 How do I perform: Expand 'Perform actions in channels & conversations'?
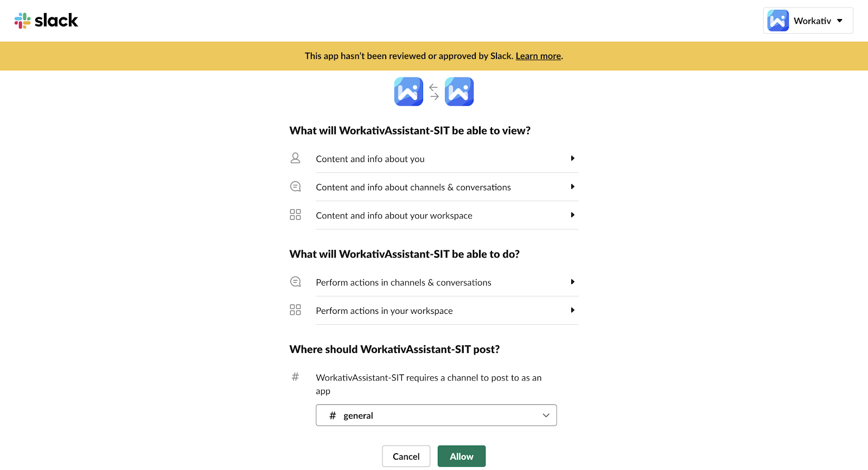pyautogui.click(x=572, y=282)
